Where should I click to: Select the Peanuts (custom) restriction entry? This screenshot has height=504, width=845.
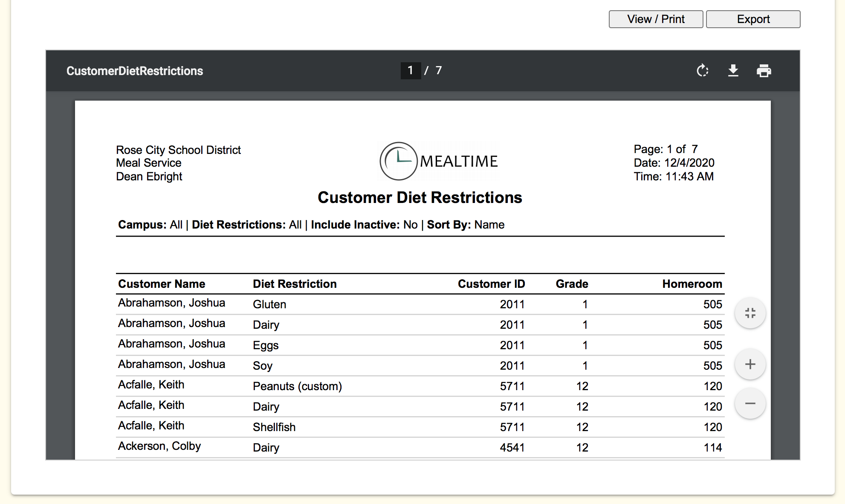coord(297,386)
